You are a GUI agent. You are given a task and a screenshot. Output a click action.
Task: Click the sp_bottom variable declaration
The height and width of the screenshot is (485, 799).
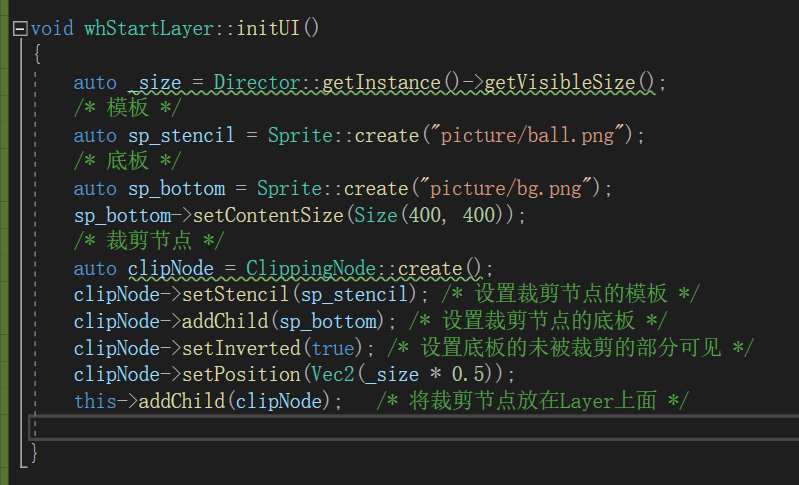point(176,188)
